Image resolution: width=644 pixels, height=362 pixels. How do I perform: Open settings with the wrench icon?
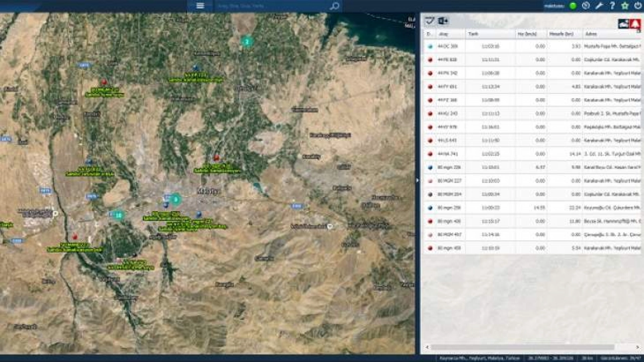(x=599, y=6)
